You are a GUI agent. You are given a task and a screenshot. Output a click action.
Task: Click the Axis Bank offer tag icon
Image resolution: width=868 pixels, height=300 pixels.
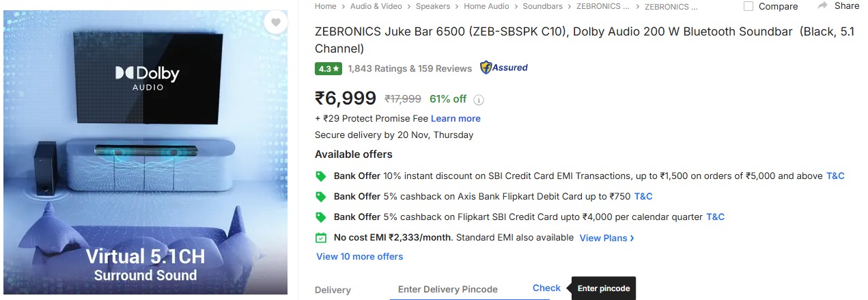click(321, 197)
